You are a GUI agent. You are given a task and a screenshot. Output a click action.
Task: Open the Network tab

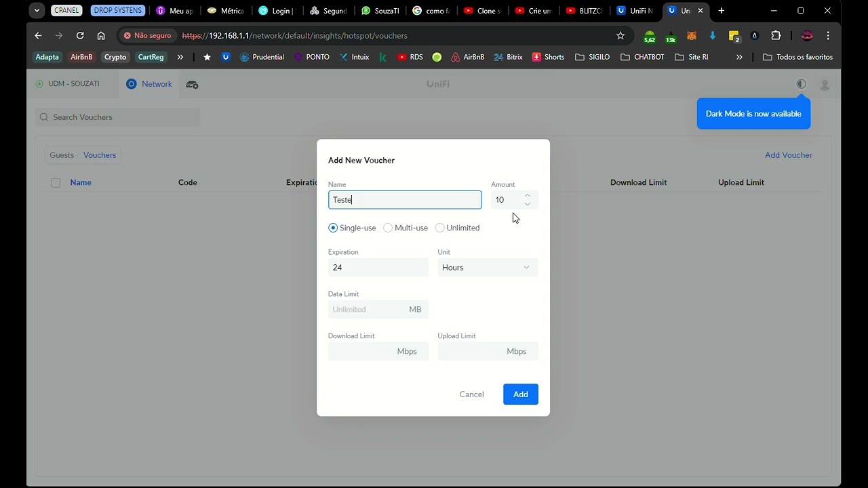click(149, 84)
